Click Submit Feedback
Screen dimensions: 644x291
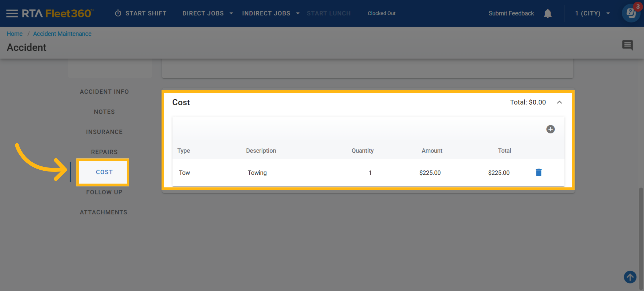511,13
